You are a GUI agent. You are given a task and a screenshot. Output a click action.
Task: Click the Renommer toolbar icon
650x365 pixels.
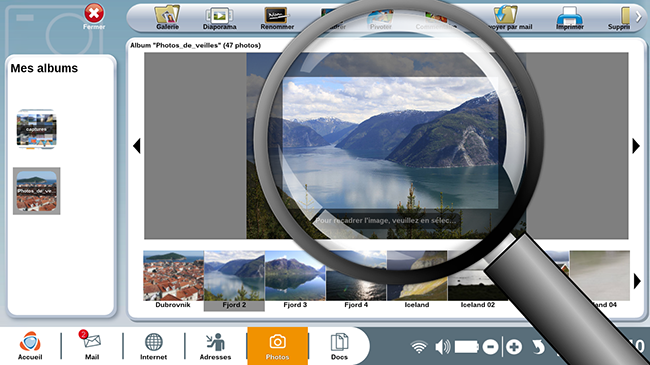(277, 18)
